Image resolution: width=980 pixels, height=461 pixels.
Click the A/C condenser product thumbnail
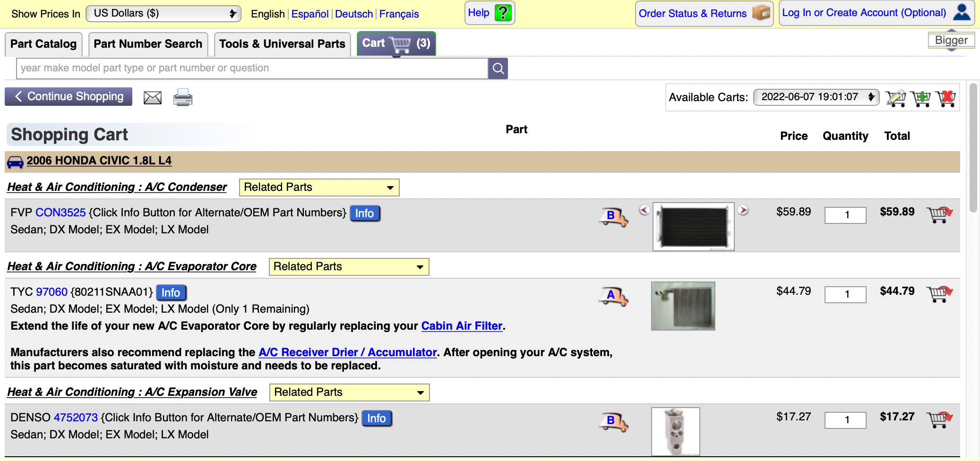click(694, 227)
